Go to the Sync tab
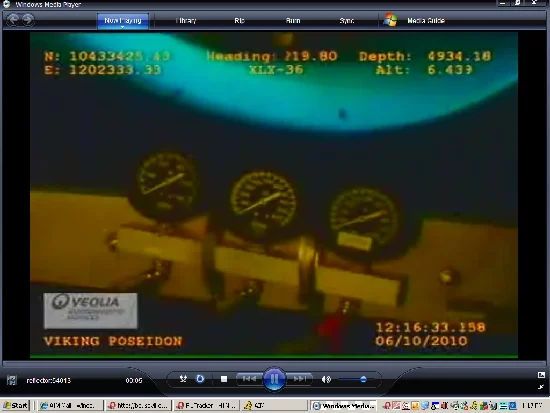Screen dimensions: 550x413 pos(347,21)
